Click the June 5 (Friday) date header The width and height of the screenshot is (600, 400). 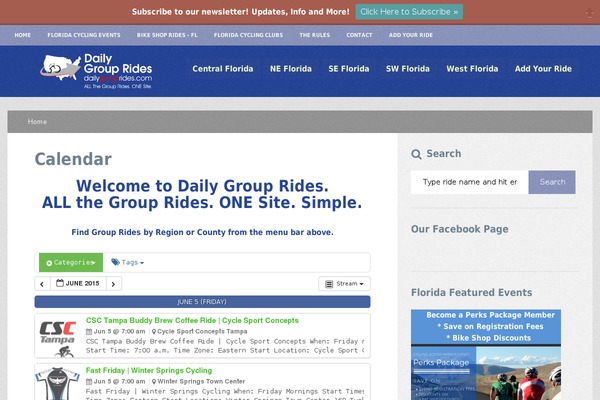[202, 302]
